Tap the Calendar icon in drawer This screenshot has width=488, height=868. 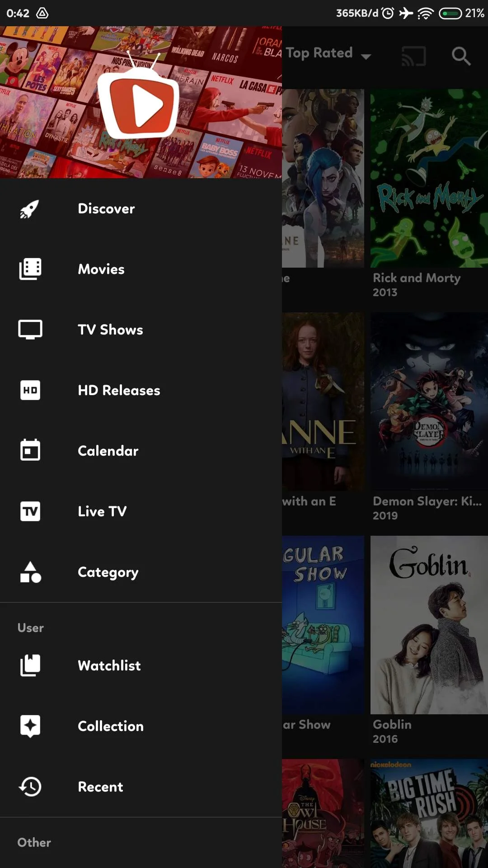tap(30, 450)
